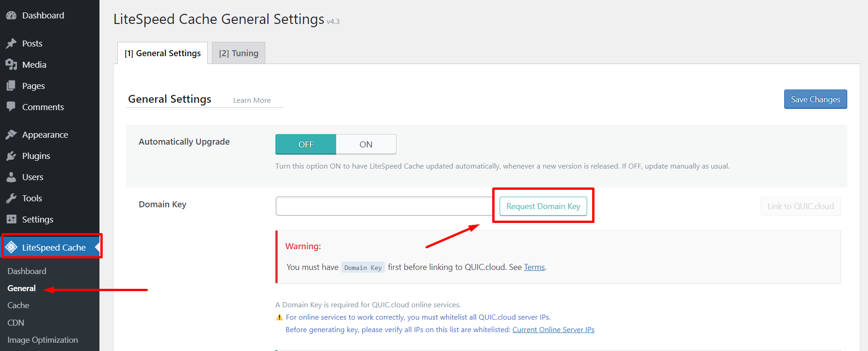Click the 'General Settings' section heading
Viewport: 868px width, 351px height.
point(169,99)
